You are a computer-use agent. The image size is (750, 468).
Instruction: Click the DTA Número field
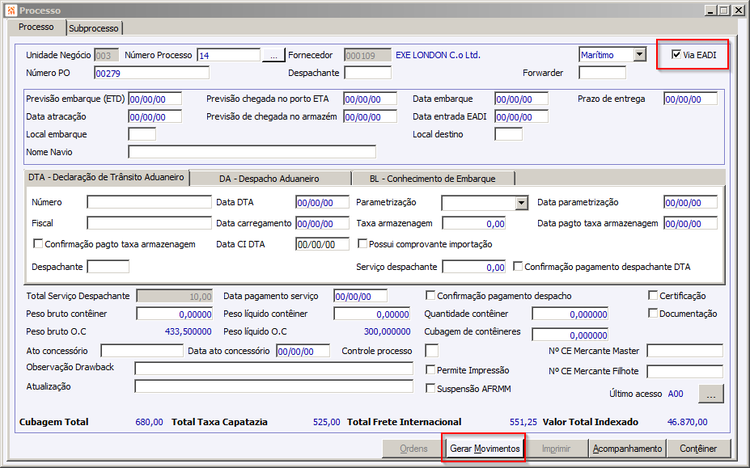[x=149, y=202]
